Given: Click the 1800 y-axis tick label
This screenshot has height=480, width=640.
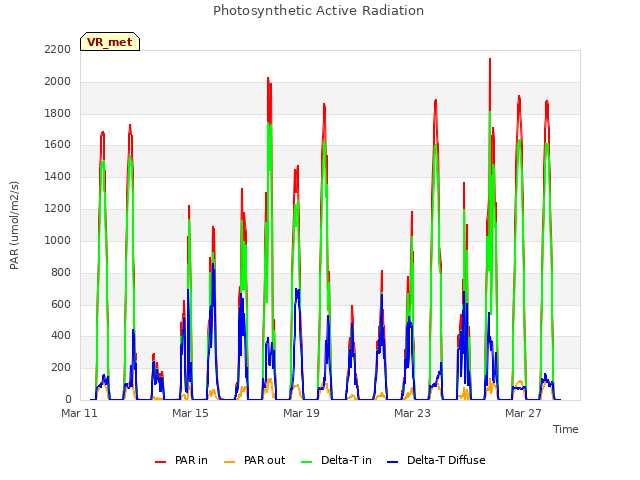Looking at the screenshot, I should [x=58, y=113].
